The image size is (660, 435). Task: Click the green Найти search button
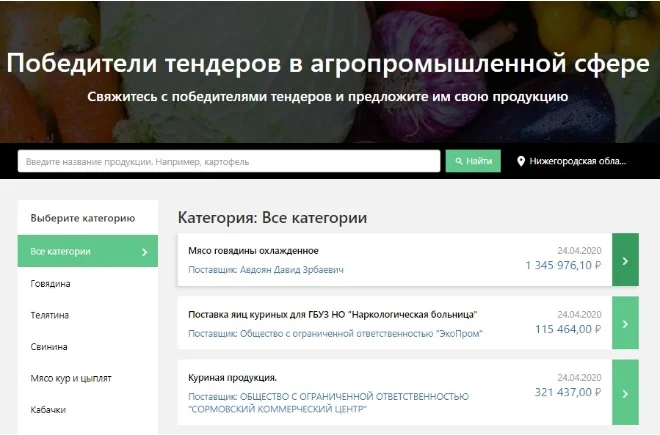point(473,161)
